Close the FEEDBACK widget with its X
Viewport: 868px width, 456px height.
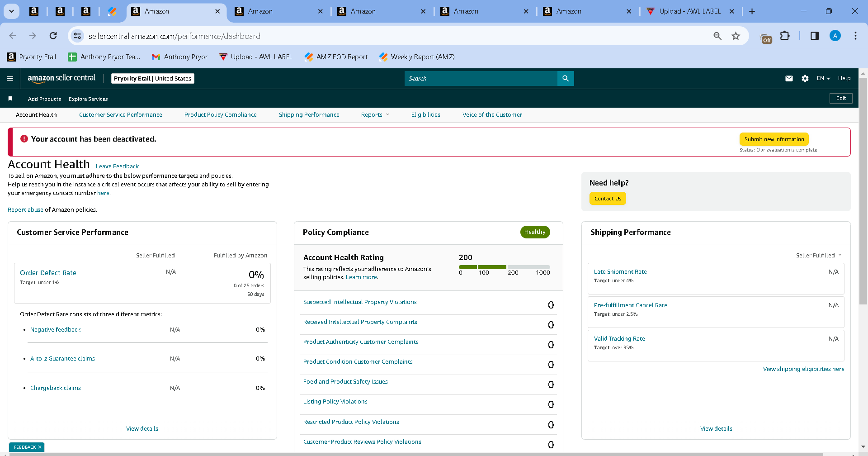click(x=40, y=447)
